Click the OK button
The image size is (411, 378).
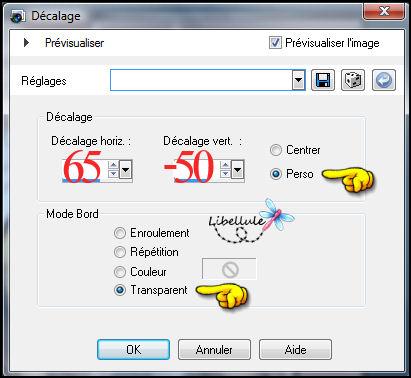pos(133,349)
